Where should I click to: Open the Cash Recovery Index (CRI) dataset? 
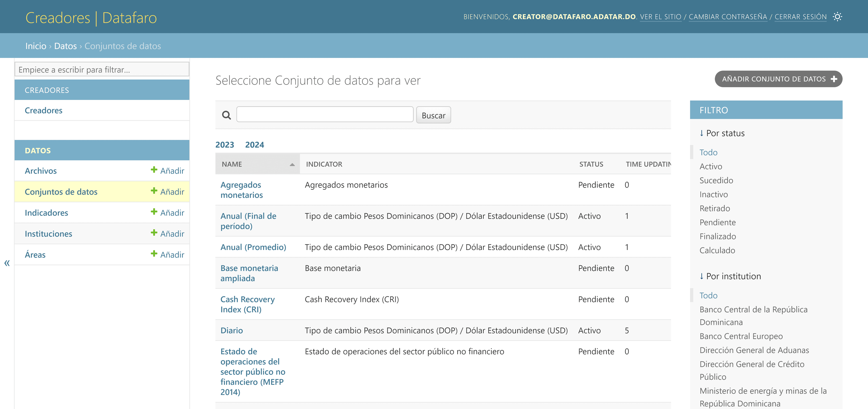247,304
